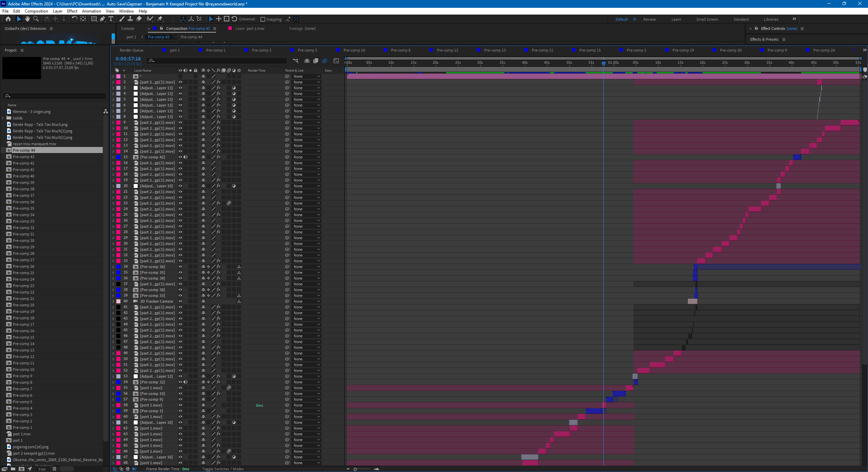Screen dimensions: 868x472
Task: Delete selected project items with trash icon
Action: pos(54,469)
